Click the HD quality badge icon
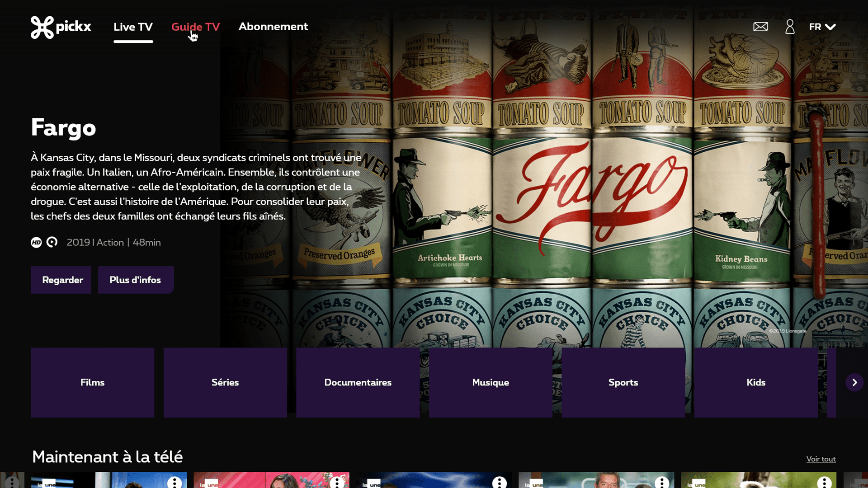Image resolution: width=868 pixels, height=488 pixels. pos(36,243)
